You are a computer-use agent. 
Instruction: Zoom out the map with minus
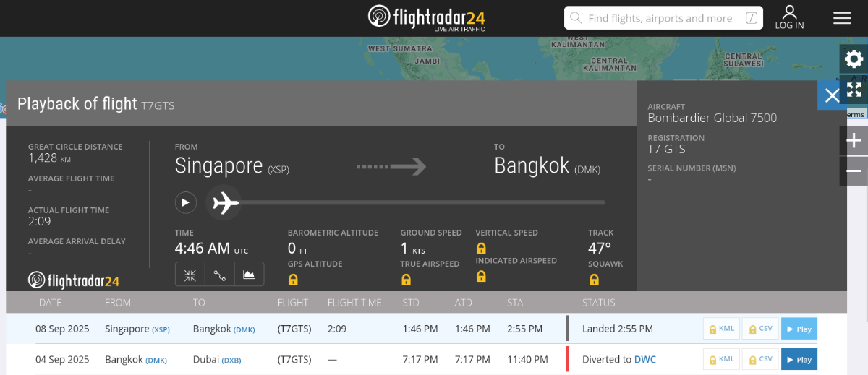[x=854, y=171]
